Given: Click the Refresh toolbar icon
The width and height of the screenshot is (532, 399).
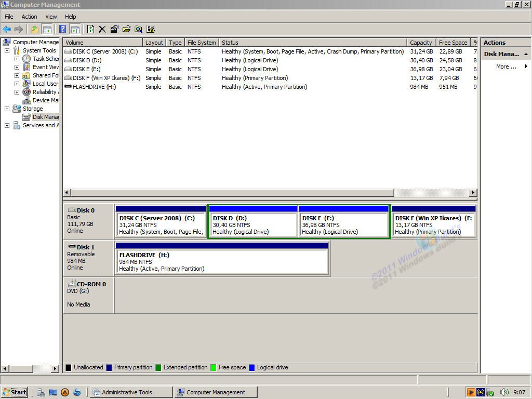Looking at the screenshot, I should (x=90, y=30).
